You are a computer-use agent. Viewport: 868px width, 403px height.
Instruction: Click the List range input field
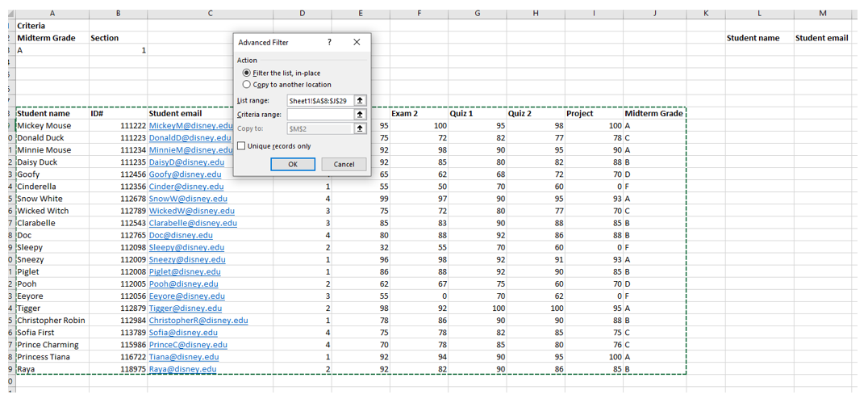[x=319, y=101]
